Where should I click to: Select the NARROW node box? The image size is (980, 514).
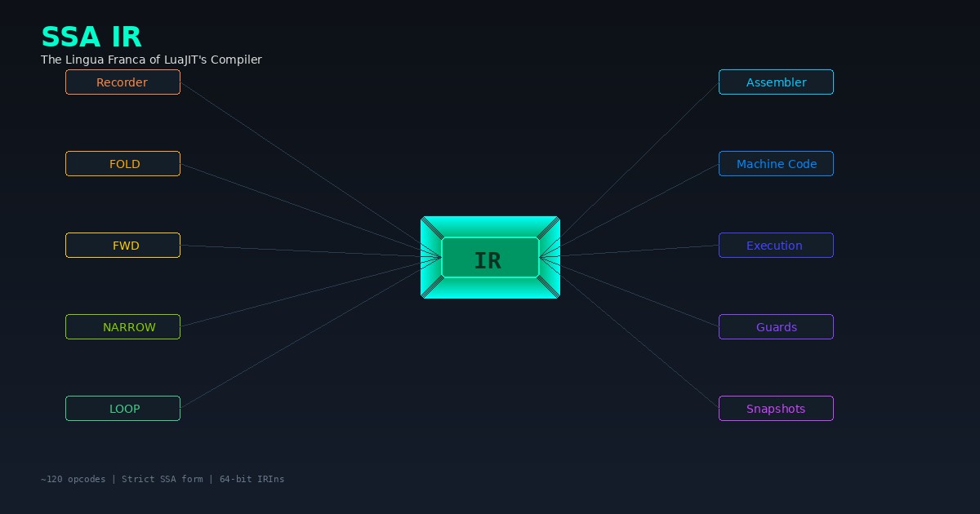coord(122,327)
